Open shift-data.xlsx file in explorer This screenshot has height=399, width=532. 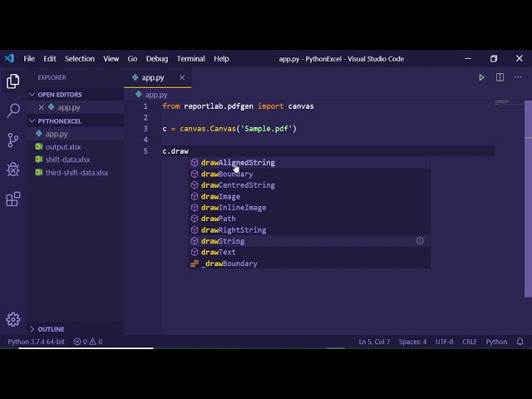[x=76, y=160]
